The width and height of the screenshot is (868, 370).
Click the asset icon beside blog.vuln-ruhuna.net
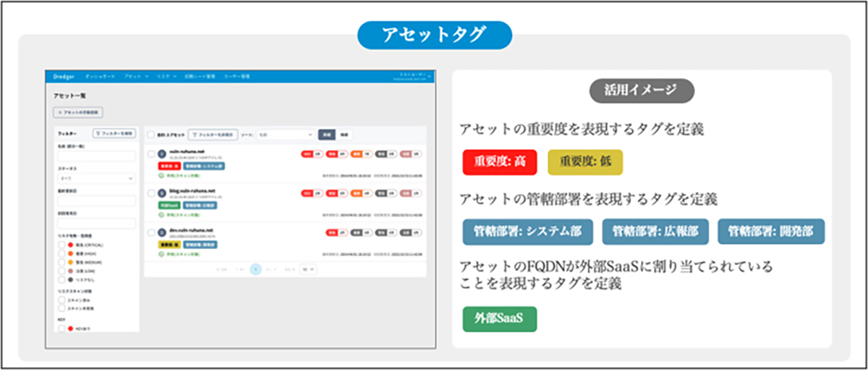pos(161,193)
